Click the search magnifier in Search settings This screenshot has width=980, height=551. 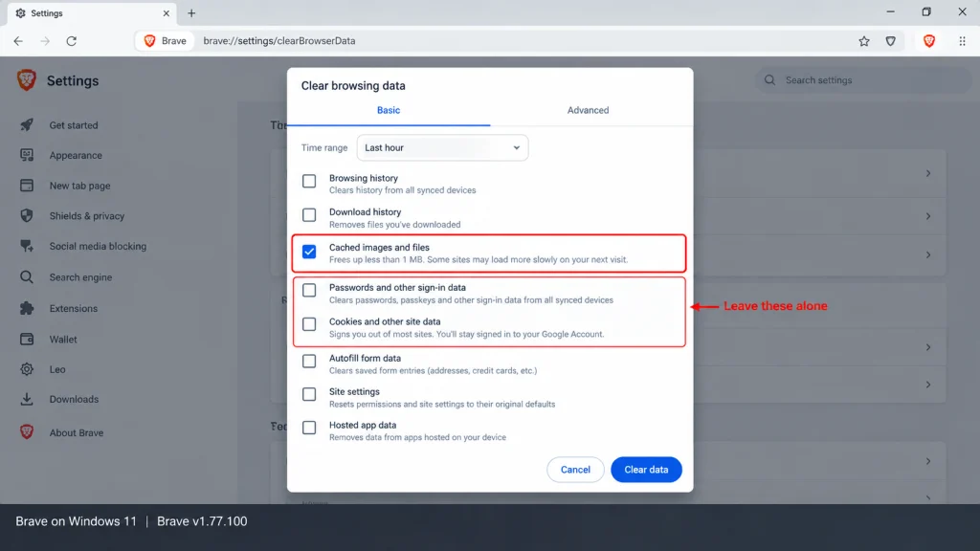coord(770,80)
